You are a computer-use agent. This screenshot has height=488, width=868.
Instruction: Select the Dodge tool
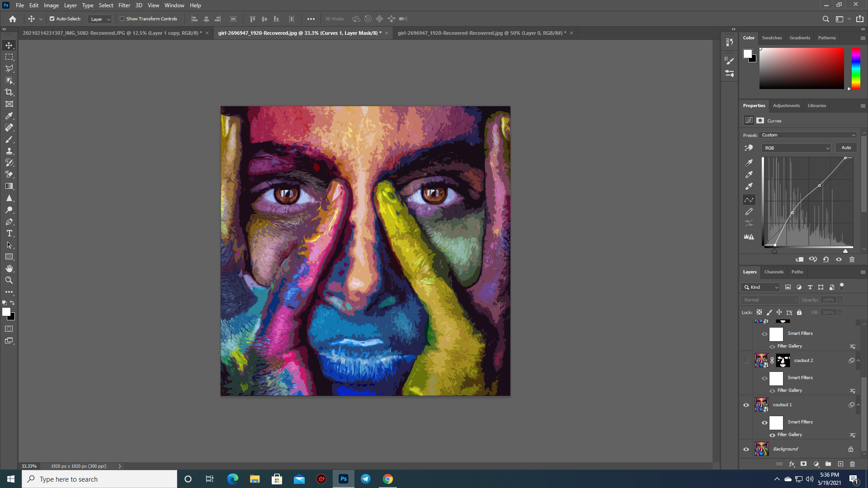click(x=9, y=210)
